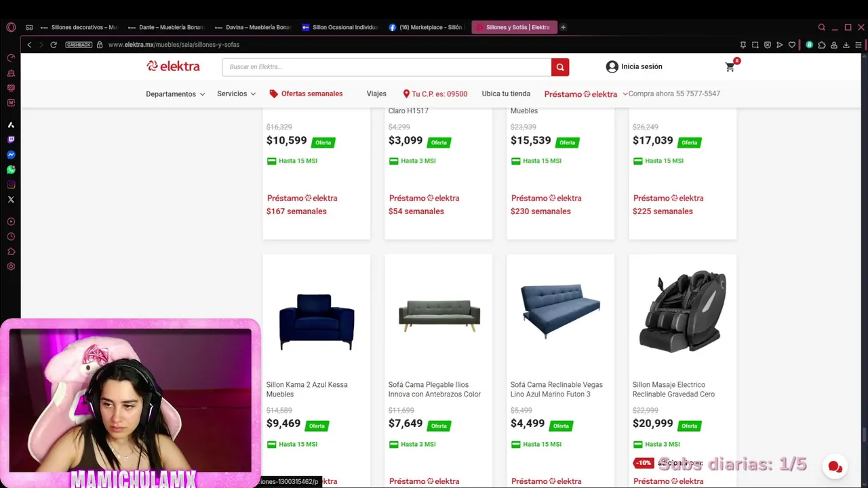Open the Opera GX main menu logo

pos(11,27)
